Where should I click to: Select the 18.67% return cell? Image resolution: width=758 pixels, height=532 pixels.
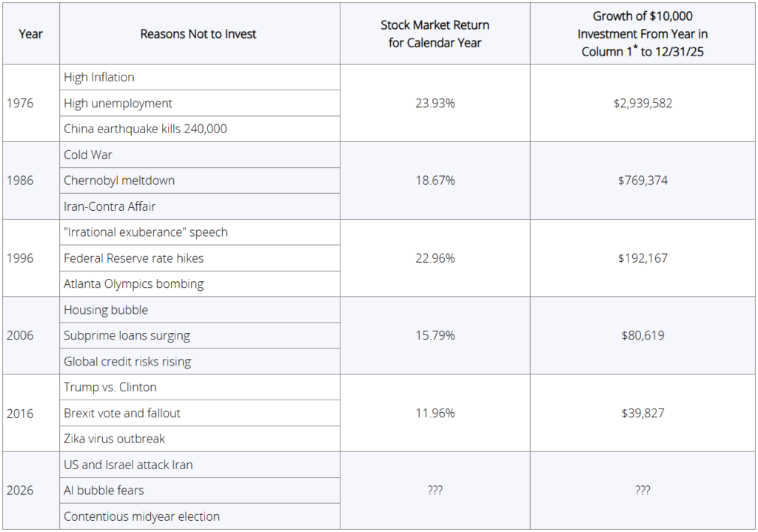click(x=435, y=181)
